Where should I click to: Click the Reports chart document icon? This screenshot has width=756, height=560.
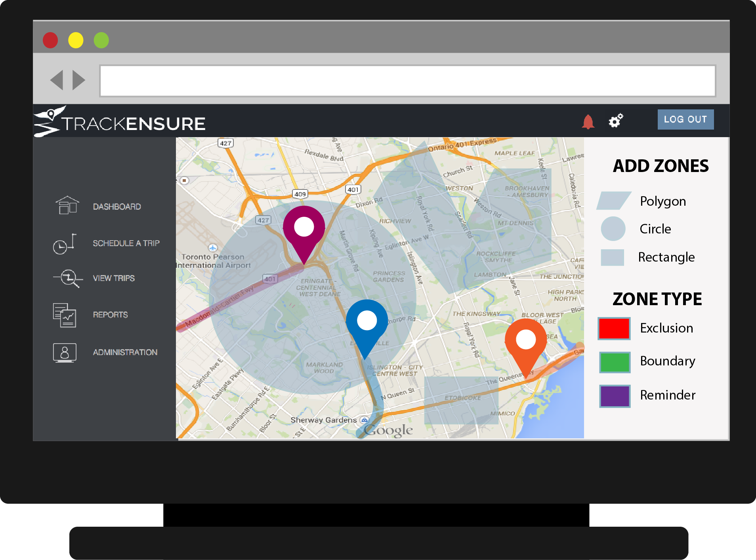tap(65, 315)
